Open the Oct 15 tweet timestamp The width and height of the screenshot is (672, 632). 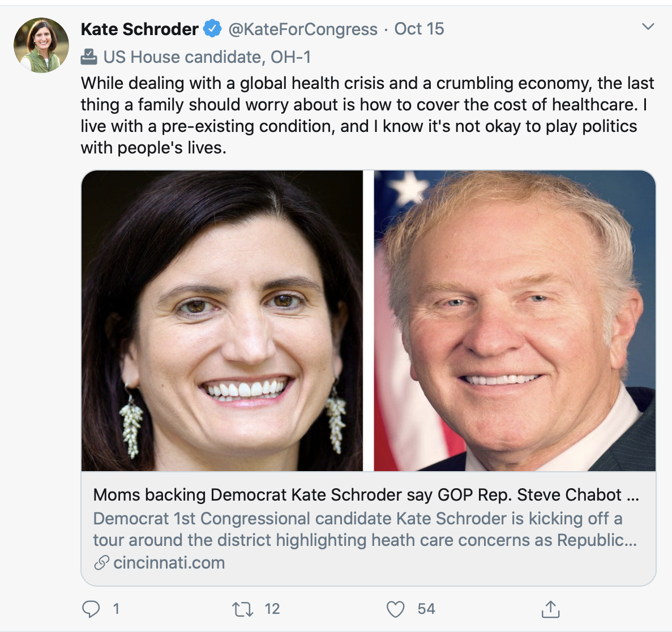(419, 29)
